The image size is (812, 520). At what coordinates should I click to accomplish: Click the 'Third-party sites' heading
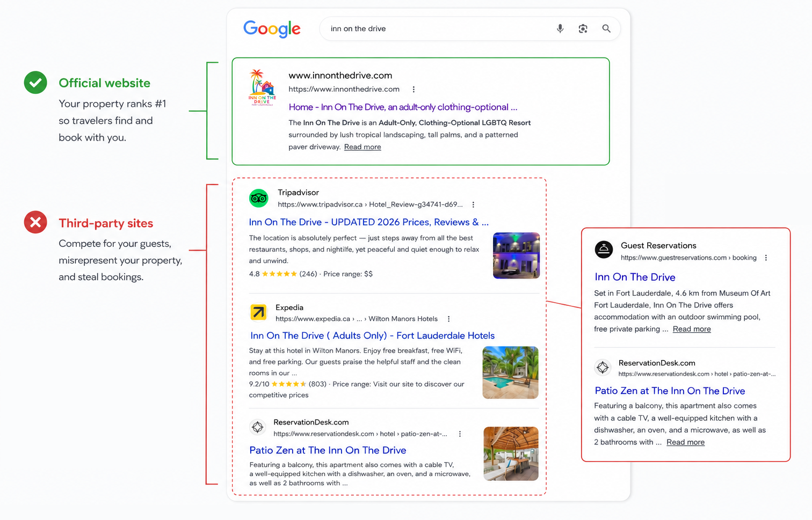[x=106, y=223]
